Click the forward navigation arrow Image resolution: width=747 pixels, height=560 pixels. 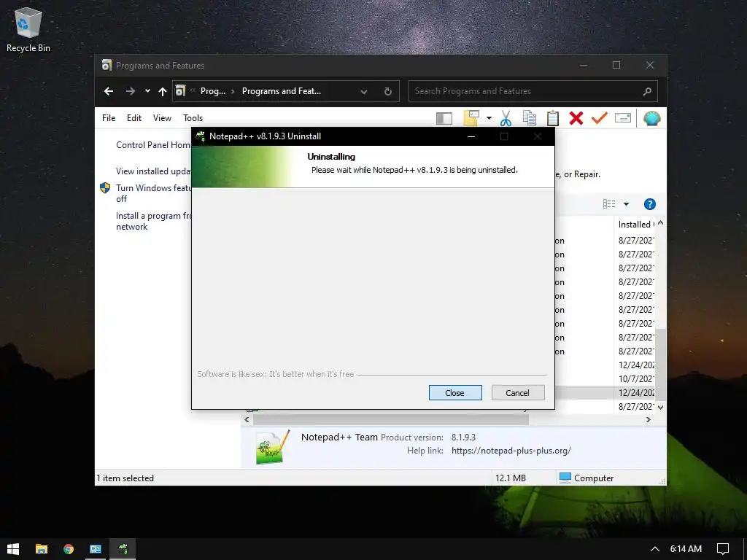pos(130,91)
